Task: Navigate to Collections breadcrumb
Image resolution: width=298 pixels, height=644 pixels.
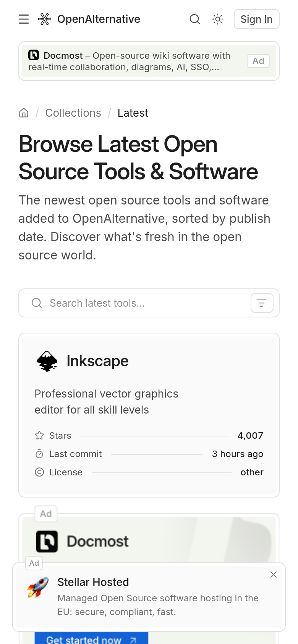Action: coord(73,113)
